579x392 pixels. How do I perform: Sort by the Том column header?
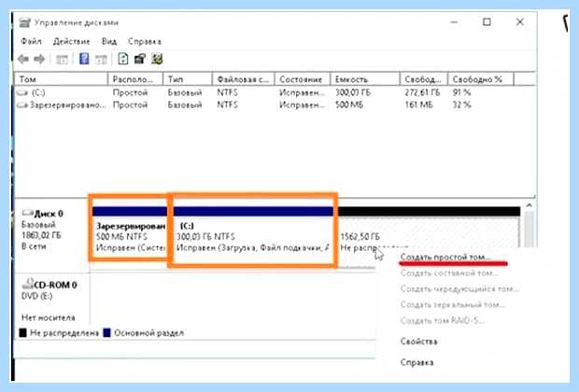pos(62,79)
